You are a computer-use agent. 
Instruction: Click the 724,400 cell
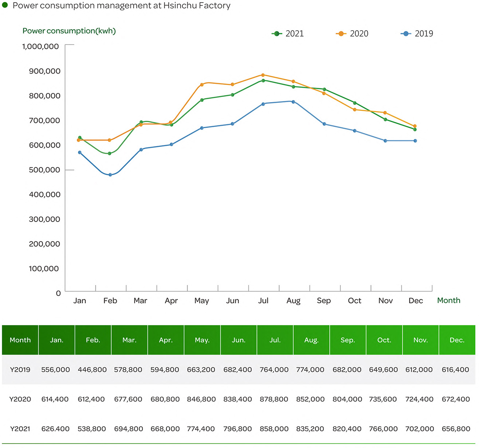419,399
